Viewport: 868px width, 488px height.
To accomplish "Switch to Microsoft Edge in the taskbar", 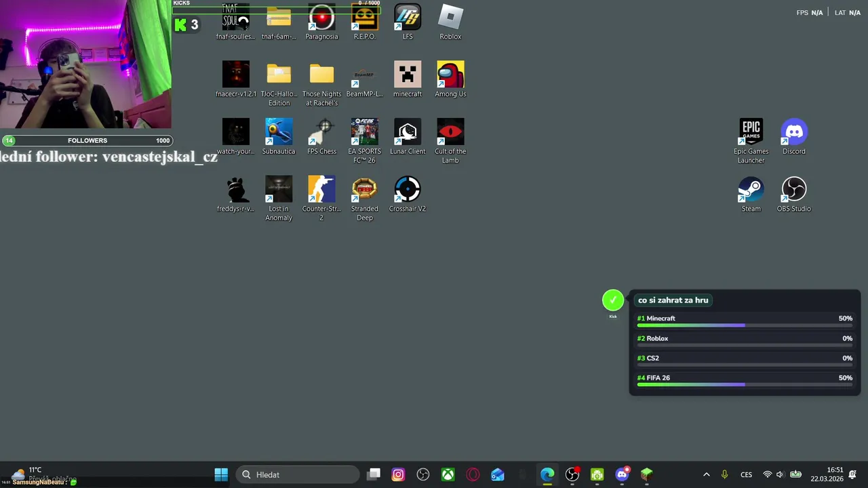I will coord(547,474).
